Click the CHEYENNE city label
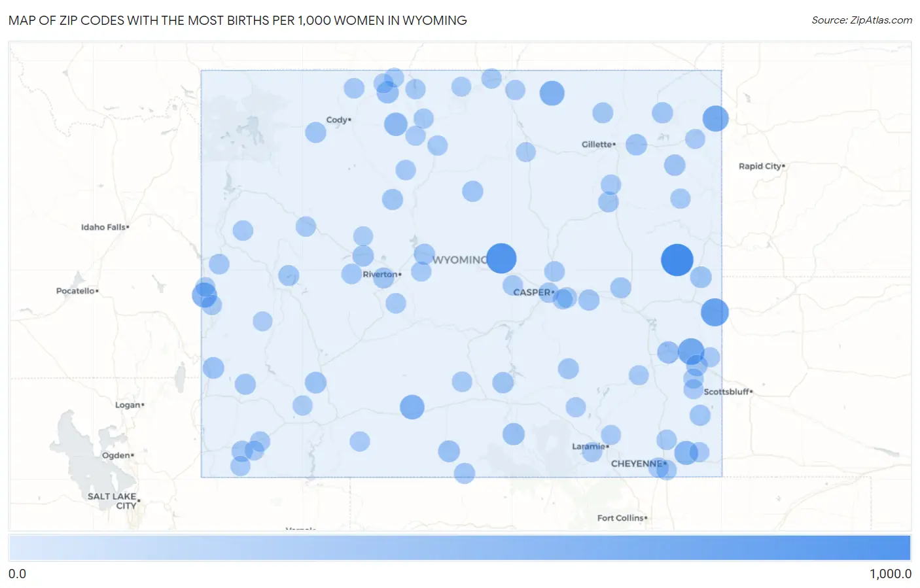Image resolution: width=920 pixels, height=588 pixels. click(637, 463)
